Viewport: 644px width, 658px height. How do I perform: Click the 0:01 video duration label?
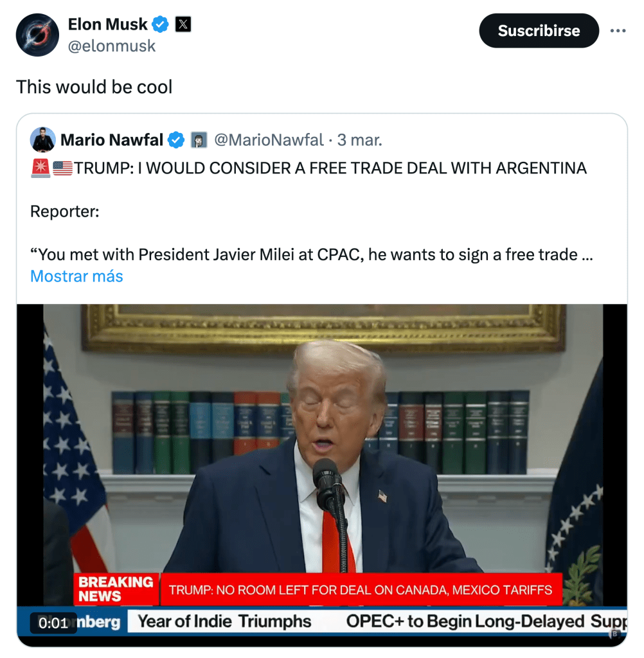click(53, 623)
